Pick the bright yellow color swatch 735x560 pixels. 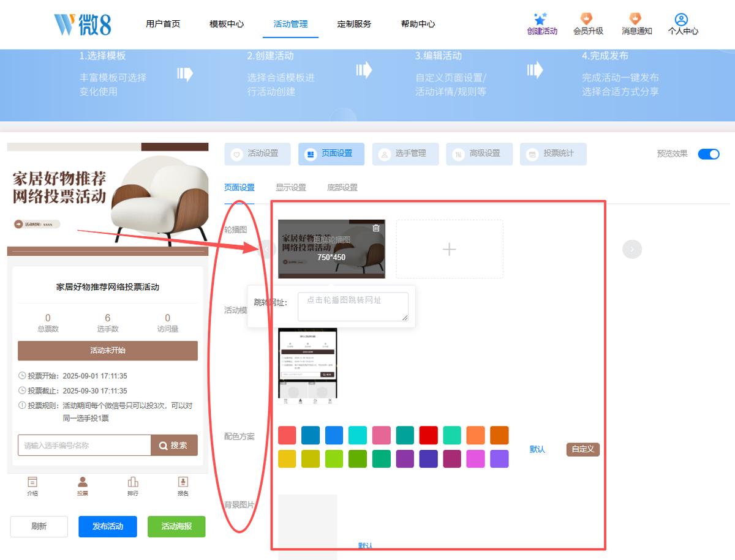(287, 459)
